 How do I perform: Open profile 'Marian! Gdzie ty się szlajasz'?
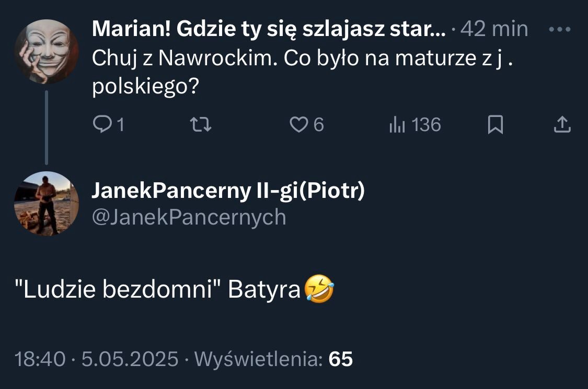pyautogui.click(x=269, y=29)
